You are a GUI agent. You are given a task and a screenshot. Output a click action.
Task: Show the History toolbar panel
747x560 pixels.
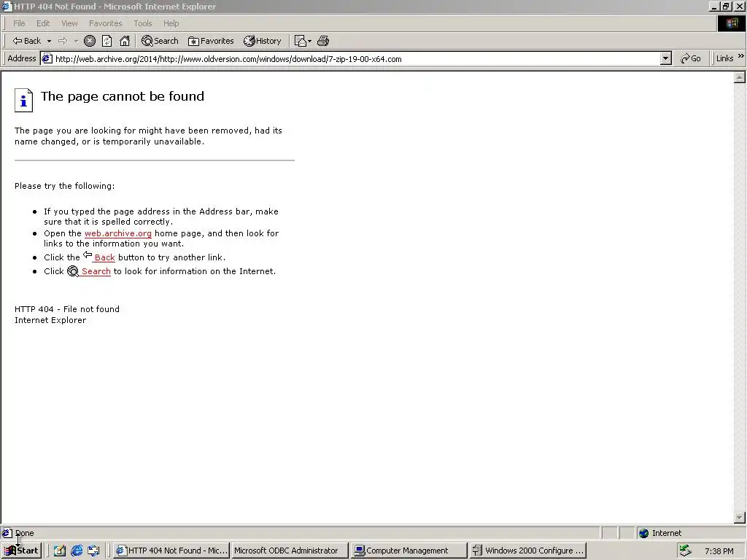(x=263, y=41)
